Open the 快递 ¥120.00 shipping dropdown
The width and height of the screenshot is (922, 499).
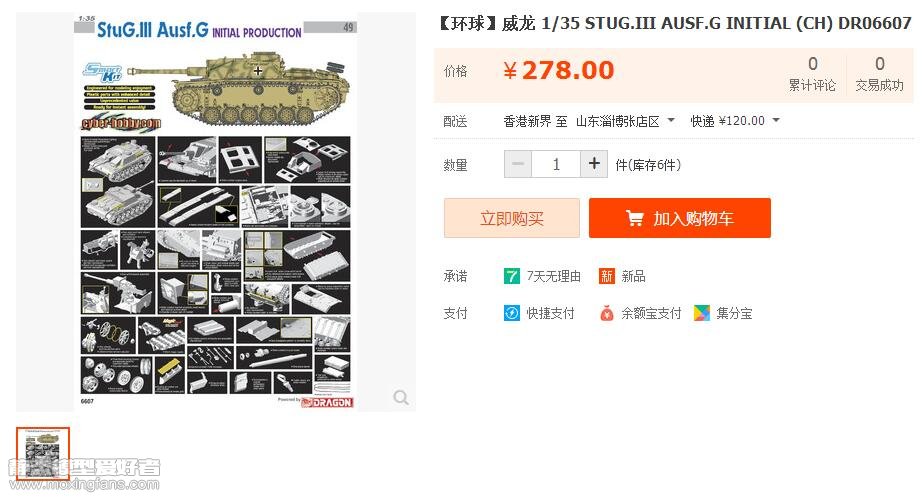tap(735, 121)
